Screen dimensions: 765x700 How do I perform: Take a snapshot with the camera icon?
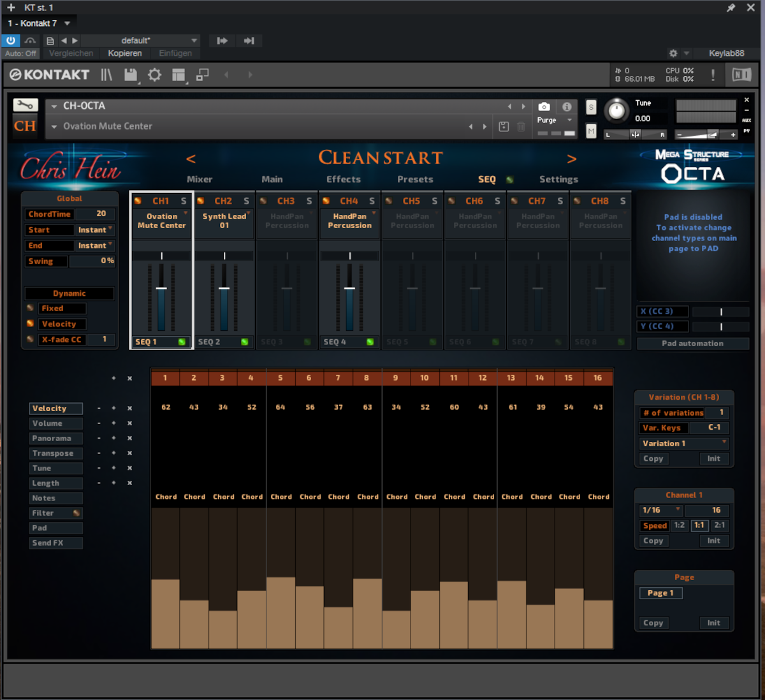[544, 106]
